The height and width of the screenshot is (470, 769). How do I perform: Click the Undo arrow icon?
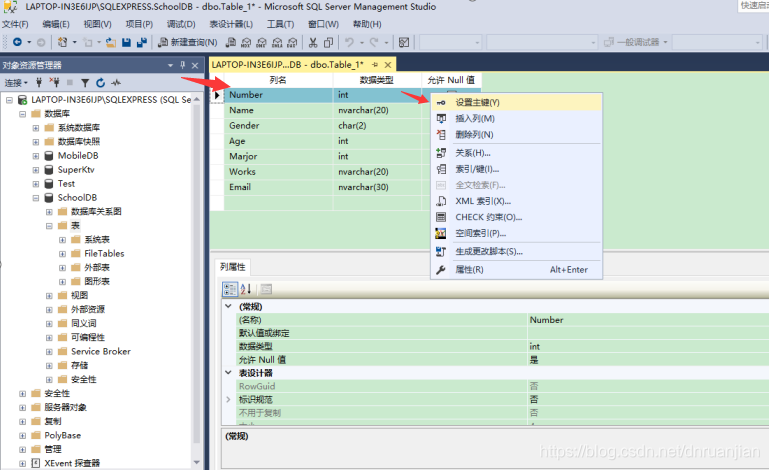(x=349, y=42)
